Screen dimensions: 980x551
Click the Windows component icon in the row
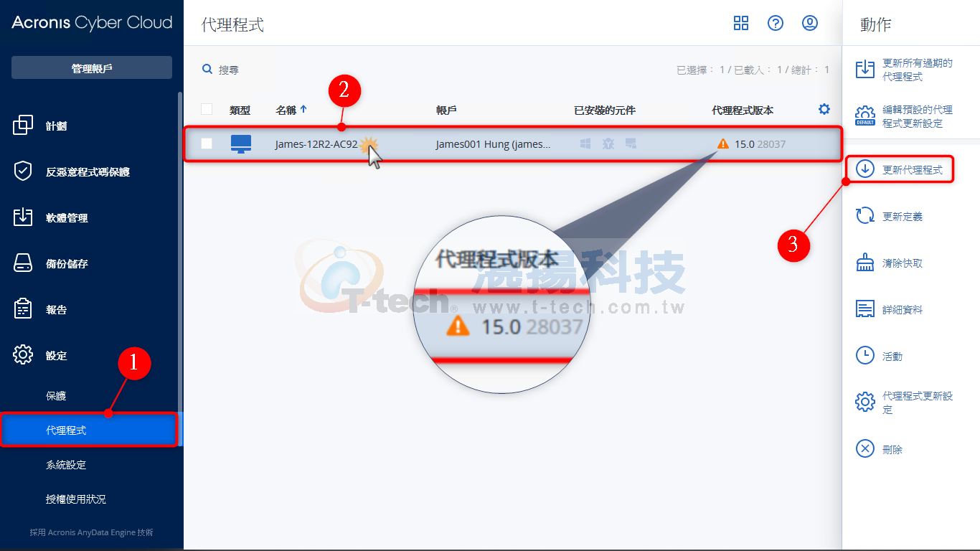pyautogui.click(x=585, y=144)
